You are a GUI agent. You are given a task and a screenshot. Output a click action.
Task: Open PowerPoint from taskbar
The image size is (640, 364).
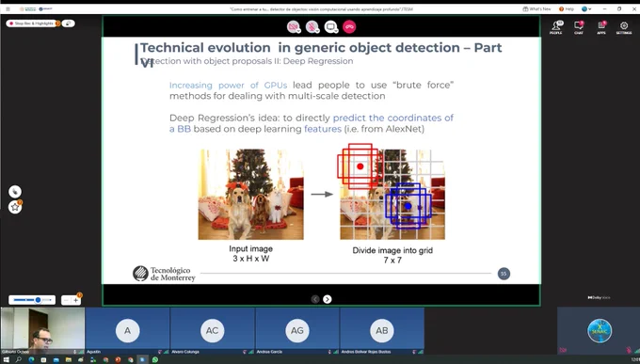(x=118, y=359)
